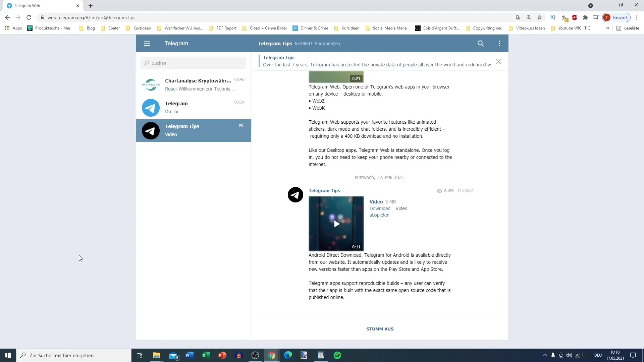The width and height of the screenshot is (644, 362).
Task: Open the Youtube WICHTIG bookmark folder
Action: tap(571, 28)
